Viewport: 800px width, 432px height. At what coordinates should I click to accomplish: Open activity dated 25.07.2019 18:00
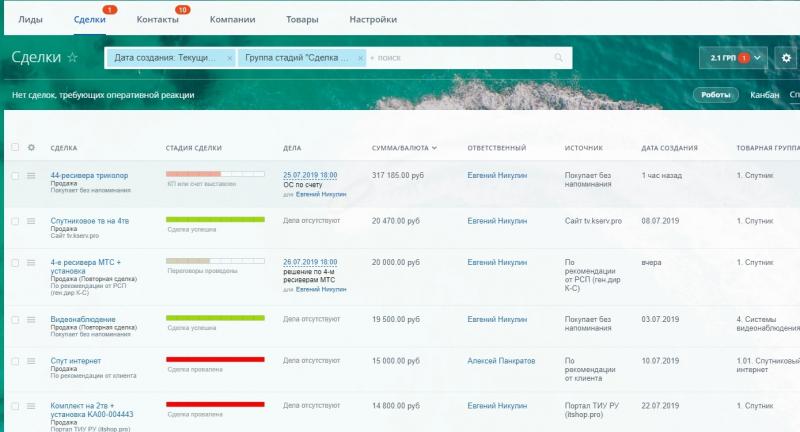310,175
